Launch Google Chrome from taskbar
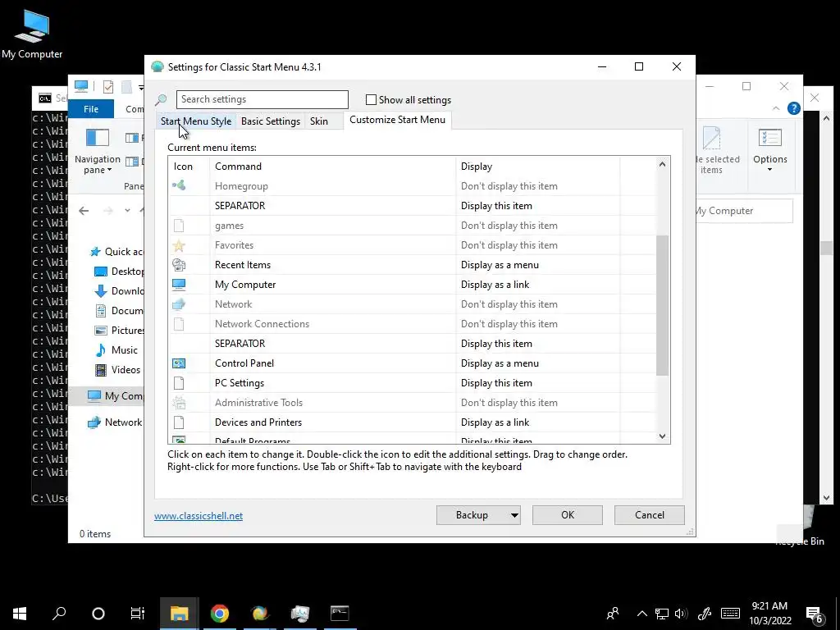 coord(220,613)
